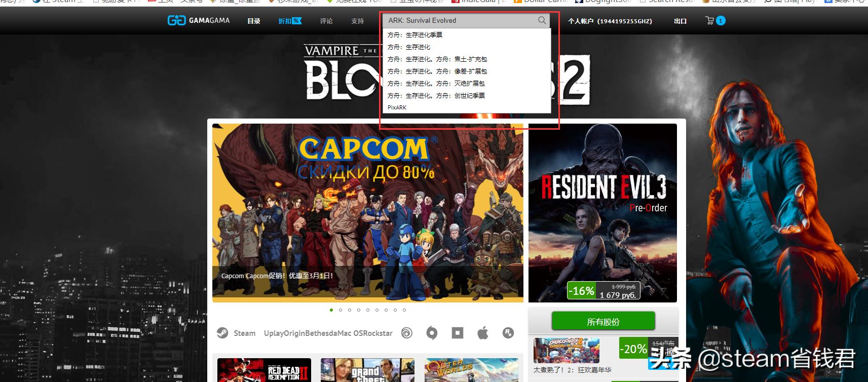The image size is (868, 382).
Task: Select the Bethesda square platform icon
Action: (x=458, y=333)
